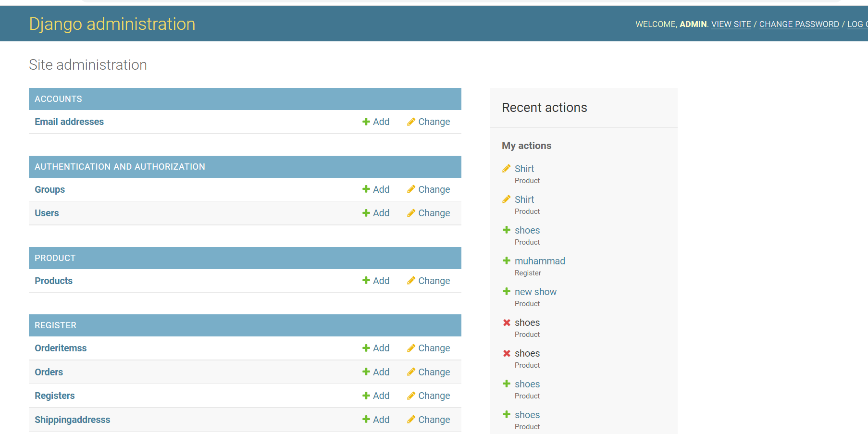Viewport: 868px width, 434px height.
Task: Click the Change pencil icon for Email addresses
Action: click(411, 122)
